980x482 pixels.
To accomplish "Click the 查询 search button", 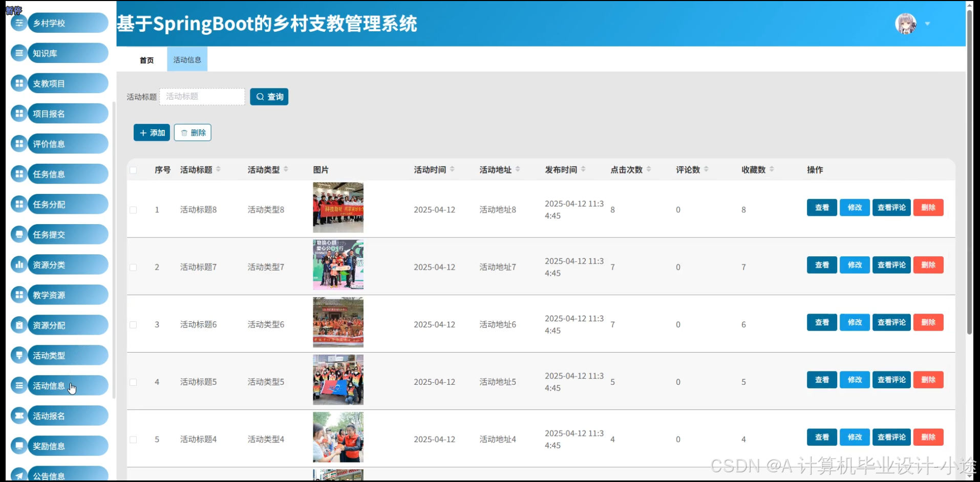I will click(269, 97).
